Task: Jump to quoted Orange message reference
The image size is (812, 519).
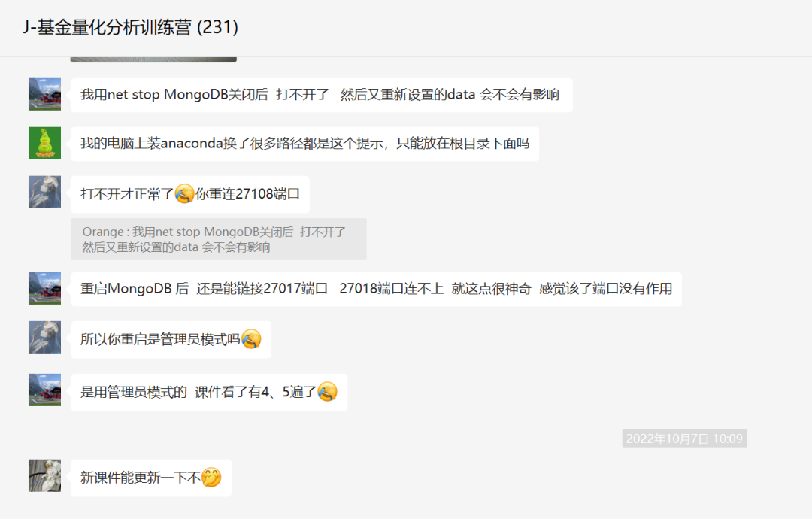Action: (x=219, y=239)
